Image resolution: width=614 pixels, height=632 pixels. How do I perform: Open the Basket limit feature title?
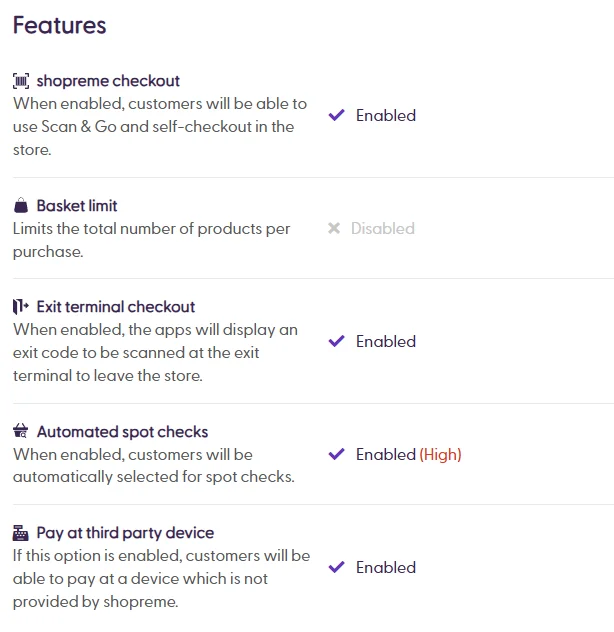point(77,206)
